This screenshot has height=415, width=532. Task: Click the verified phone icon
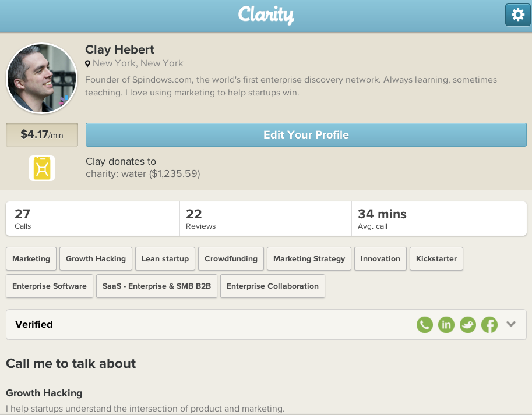[424, 325]
